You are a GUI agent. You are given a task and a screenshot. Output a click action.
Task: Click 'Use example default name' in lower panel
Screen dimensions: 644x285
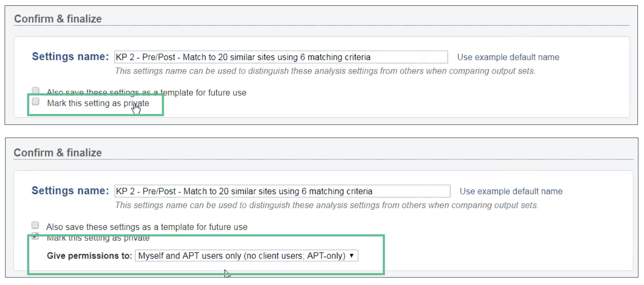click(511, 191)
